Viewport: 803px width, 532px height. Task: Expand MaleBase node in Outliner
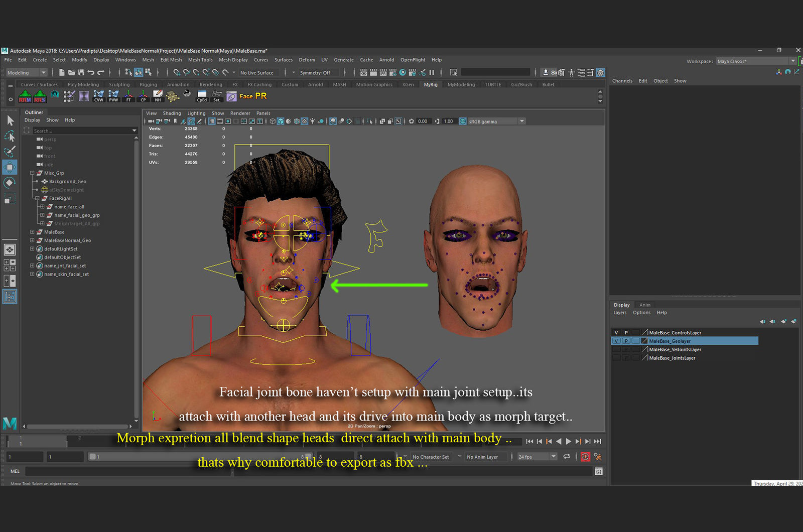tap(32, 232)
